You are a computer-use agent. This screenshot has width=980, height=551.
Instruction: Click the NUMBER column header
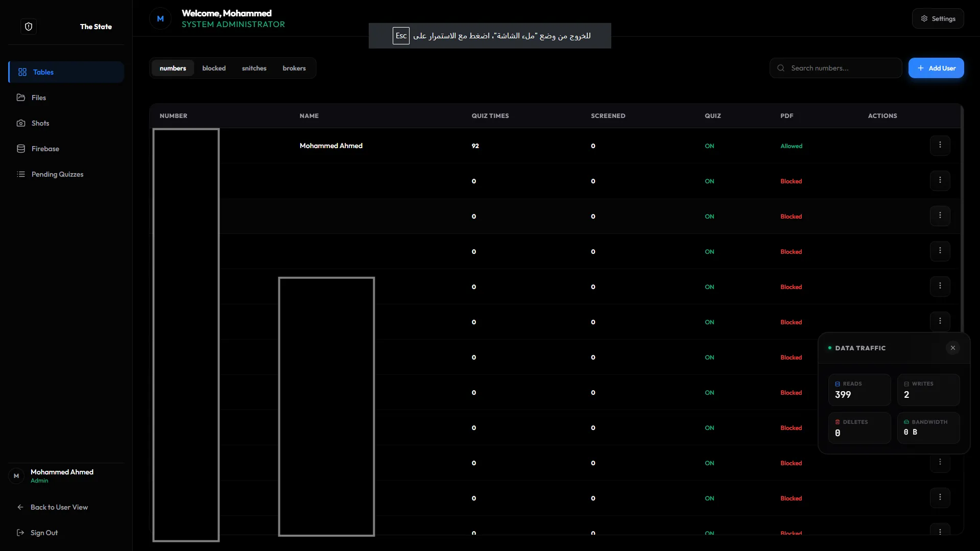pyautogui.click(x=173, y=116)
